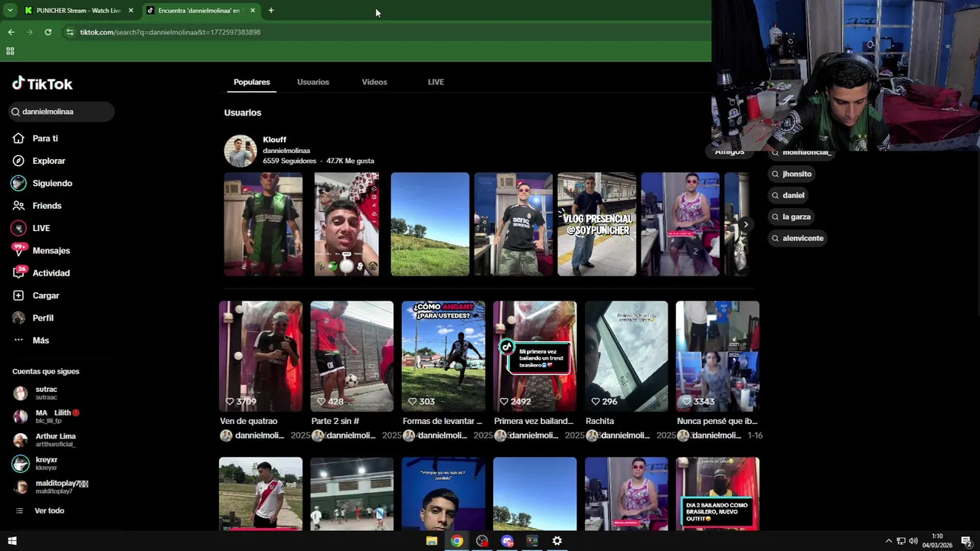Image resolution: width=980 pixels, height=551 pixels.
Task: Select the Populares tab
Action: (x=252, y=82)
